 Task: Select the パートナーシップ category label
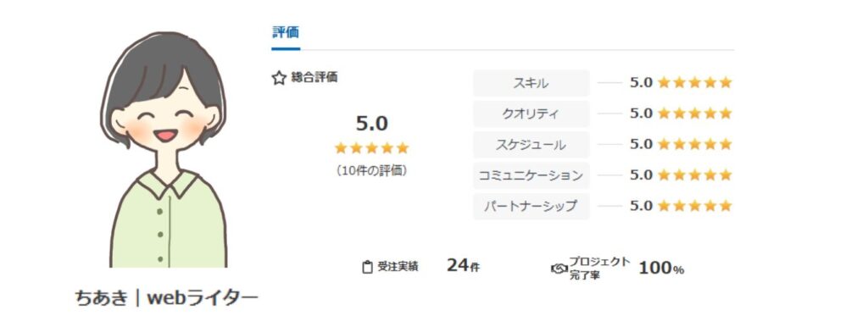(531, 207)
